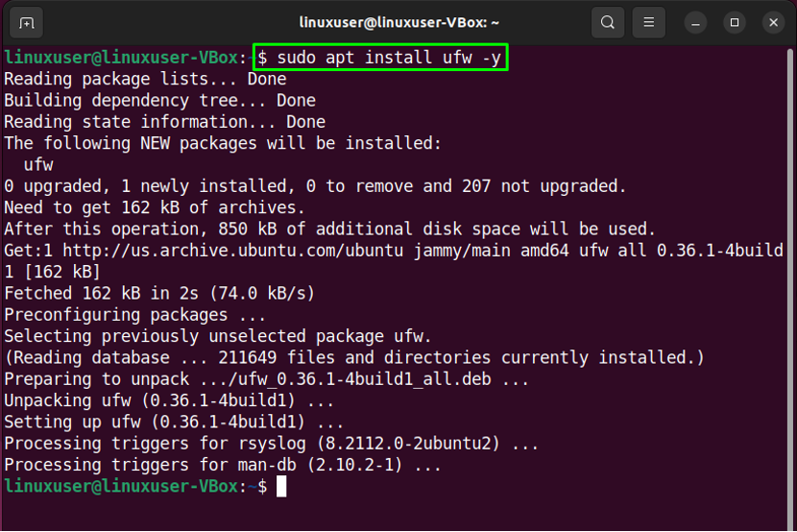This screenshot has height=532, width=797.
Task: Click the terminal cursor block
Action: [x=281, y=487]
